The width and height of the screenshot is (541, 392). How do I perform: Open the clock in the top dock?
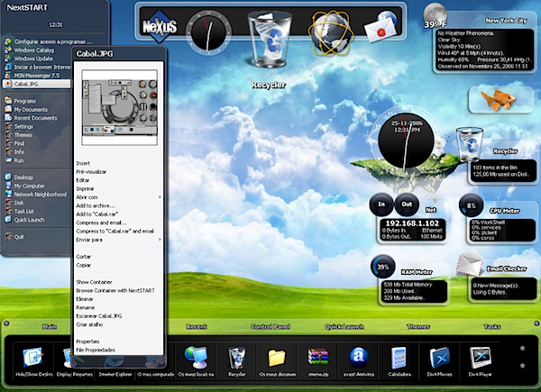click(208, 32)
